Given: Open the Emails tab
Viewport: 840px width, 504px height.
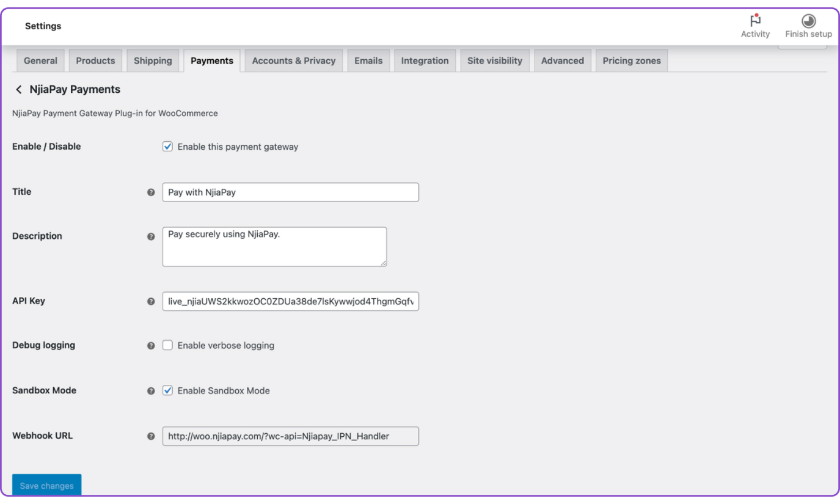Looking at the screenshot, I should (368, 60).
